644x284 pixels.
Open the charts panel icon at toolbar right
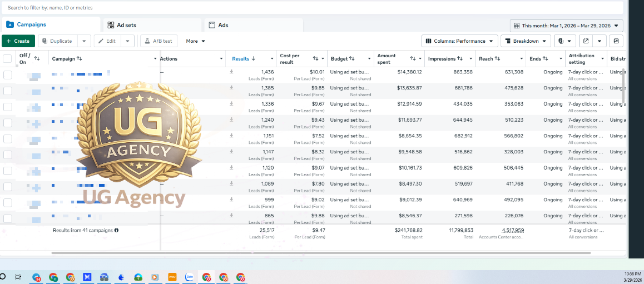[x=616, y=41]
